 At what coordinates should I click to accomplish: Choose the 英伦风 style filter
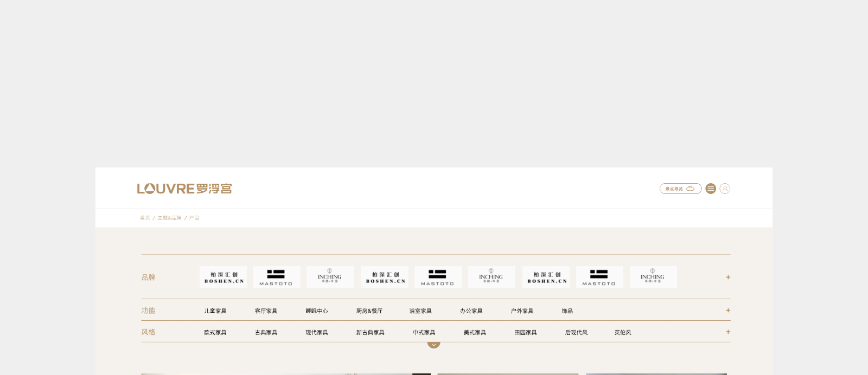[x=623, y=333]
